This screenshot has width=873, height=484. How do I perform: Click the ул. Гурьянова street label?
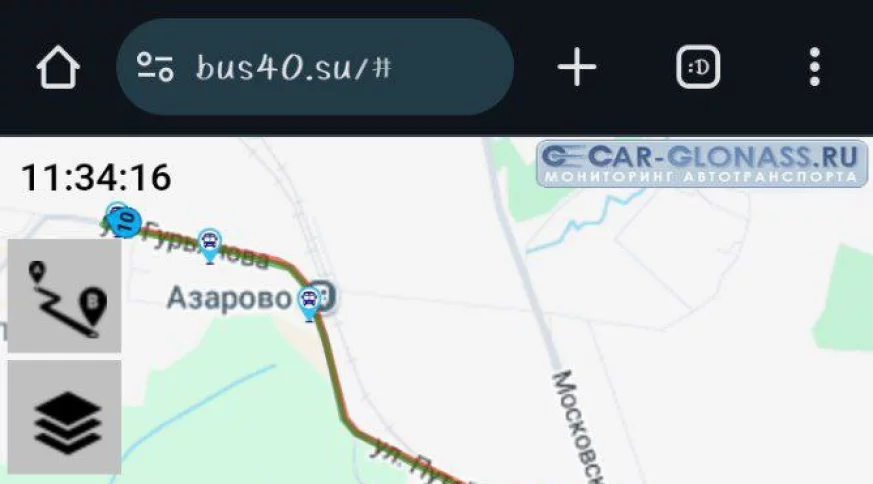click(x=195, y=245)
